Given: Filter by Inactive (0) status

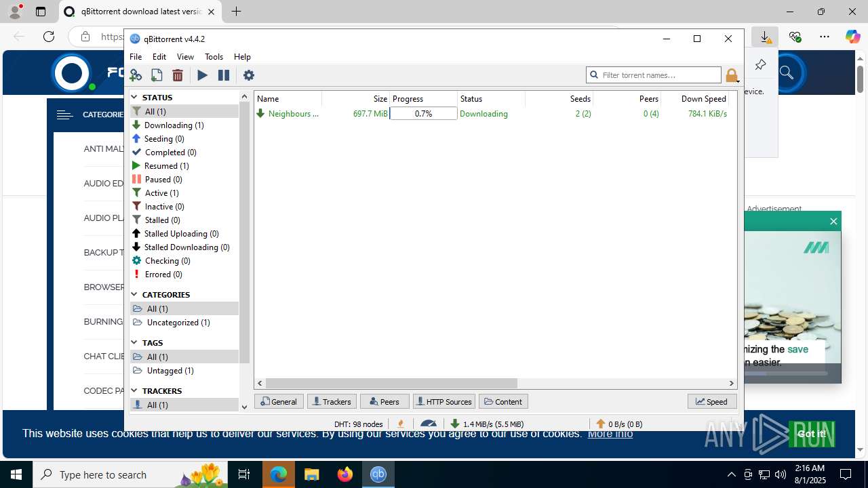Looking at the screenshot, I should [x=184, y=206].
